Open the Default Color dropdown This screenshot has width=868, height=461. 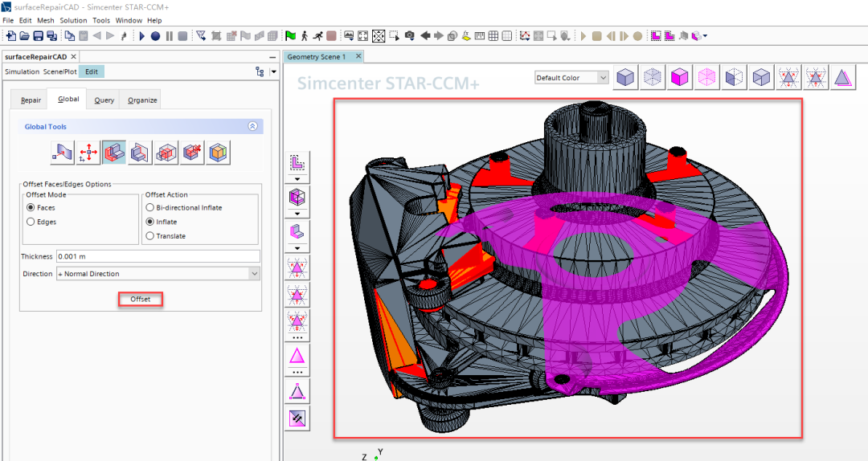(x=571, y=78)
